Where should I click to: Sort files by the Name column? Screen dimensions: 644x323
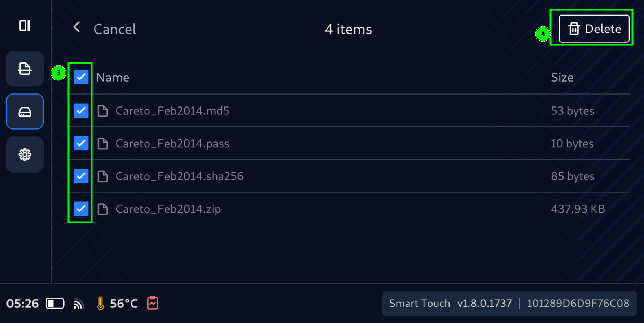tap(113, 77)
